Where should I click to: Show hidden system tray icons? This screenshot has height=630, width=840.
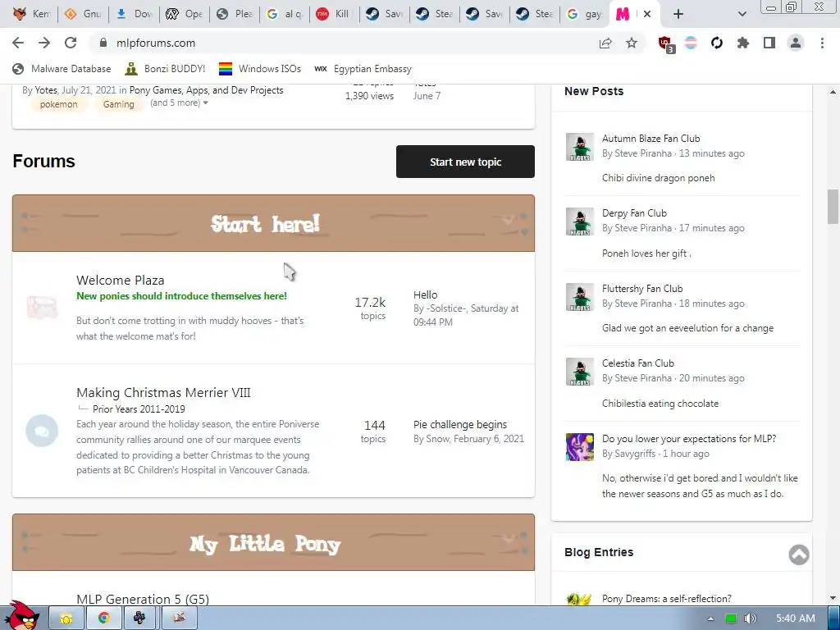[x=710, y=619]
